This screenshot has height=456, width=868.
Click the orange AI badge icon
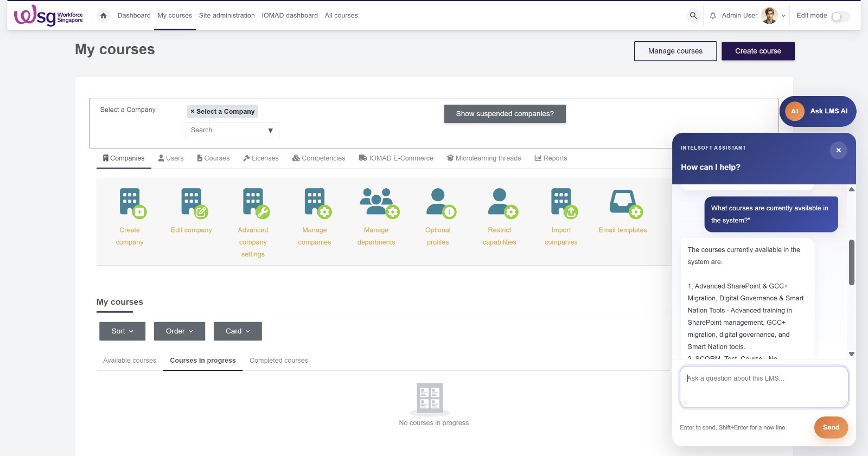(795, 111)
